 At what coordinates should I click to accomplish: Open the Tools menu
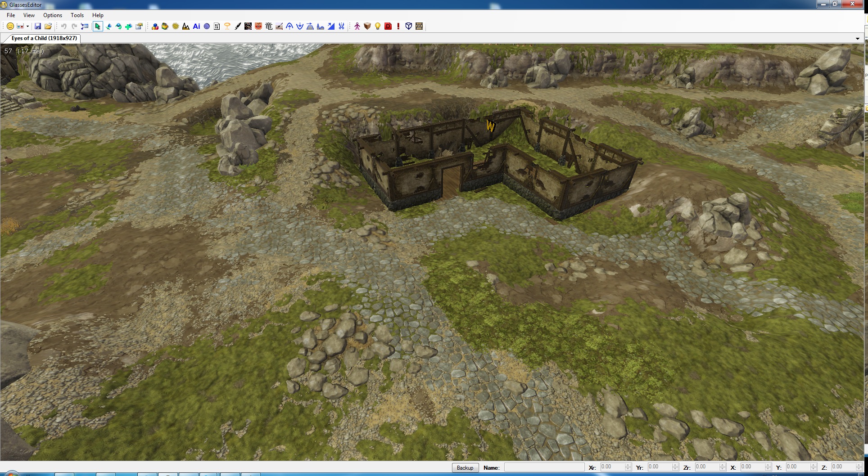pyautogui.click(x=77, y=15)
